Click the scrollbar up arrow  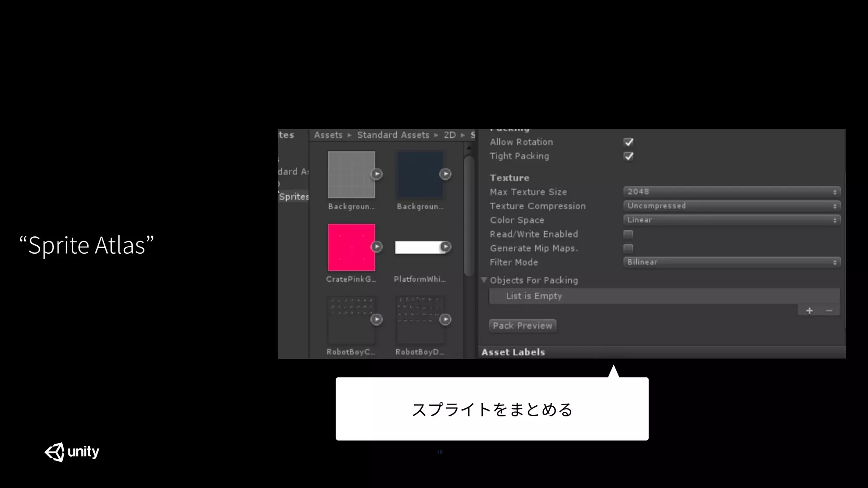pyautogui.click(x=469, y=148)
